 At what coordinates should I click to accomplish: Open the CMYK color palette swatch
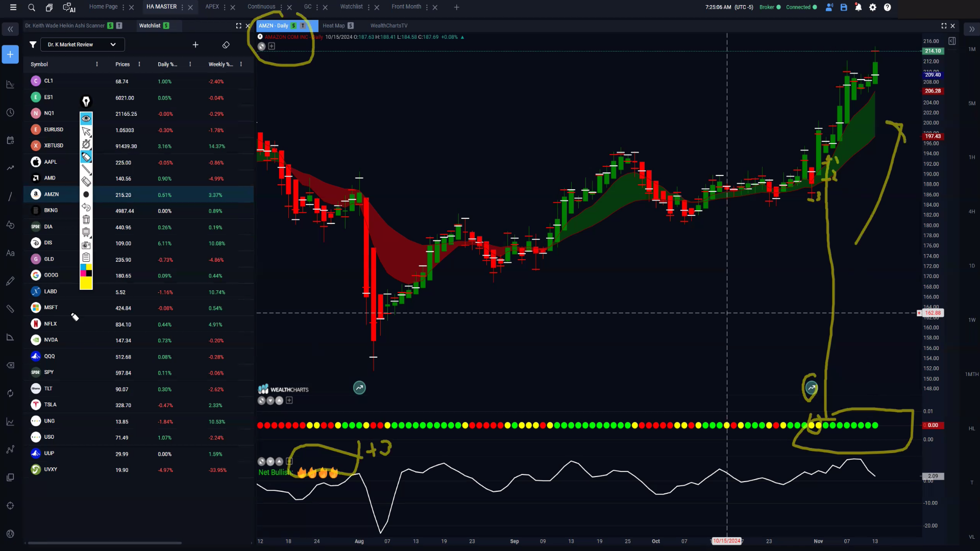pos(86,270)
